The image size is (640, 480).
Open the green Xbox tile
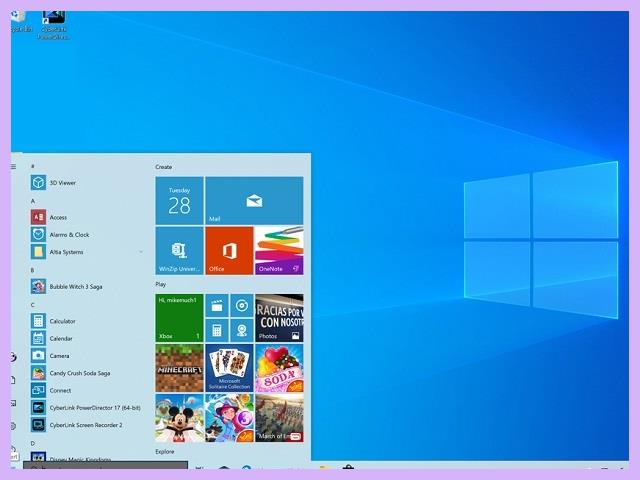click(179, 318)
